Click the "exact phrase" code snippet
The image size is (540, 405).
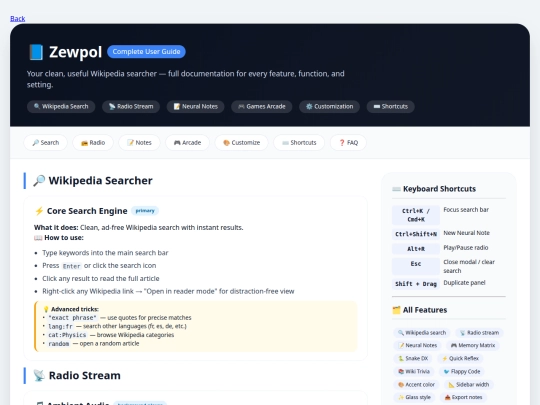coord(72,318)
